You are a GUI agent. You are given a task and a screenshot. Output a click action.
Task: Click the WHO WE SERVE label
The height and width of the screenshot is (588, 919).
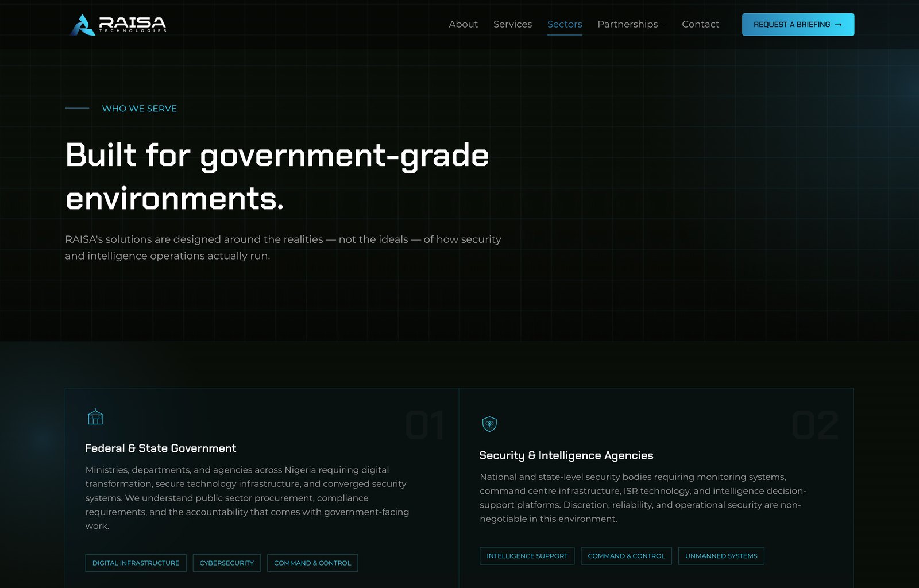coord(139,109)
